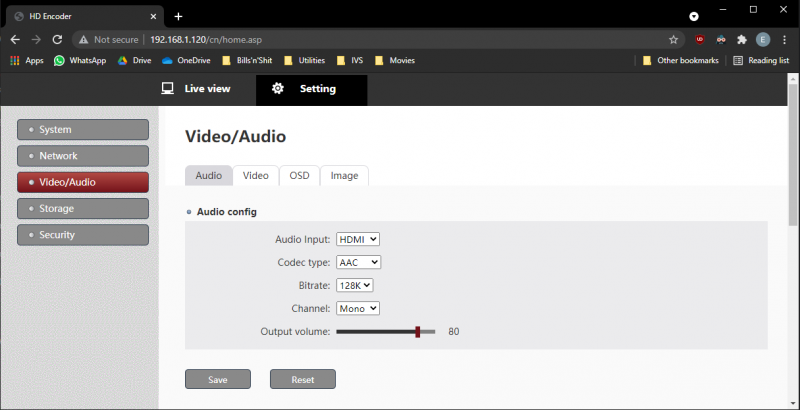Open the Security settings menu
Screen dimensions: 800x410
(83, 235)
